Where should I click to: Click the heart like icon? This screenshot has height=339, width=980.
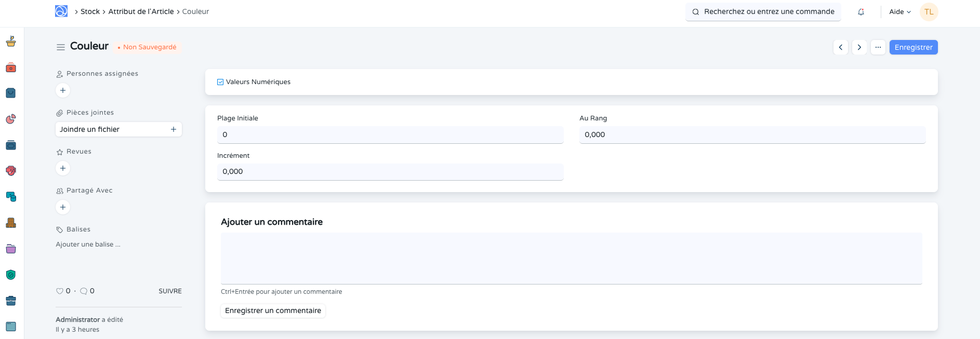60,291
